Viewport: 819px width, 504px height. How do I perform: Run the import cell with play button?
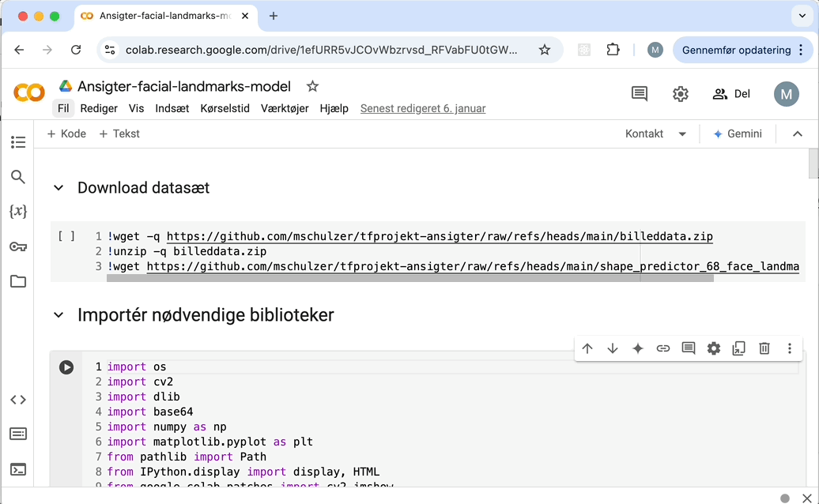coord(66,367)
